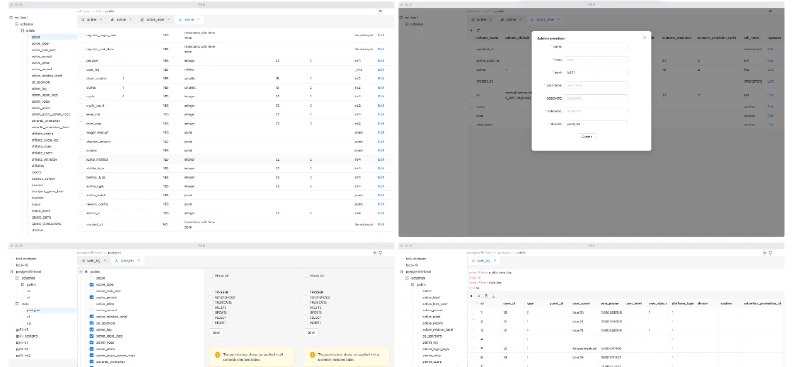Toggle header select-all checkbox in results grid

(472, 304)
